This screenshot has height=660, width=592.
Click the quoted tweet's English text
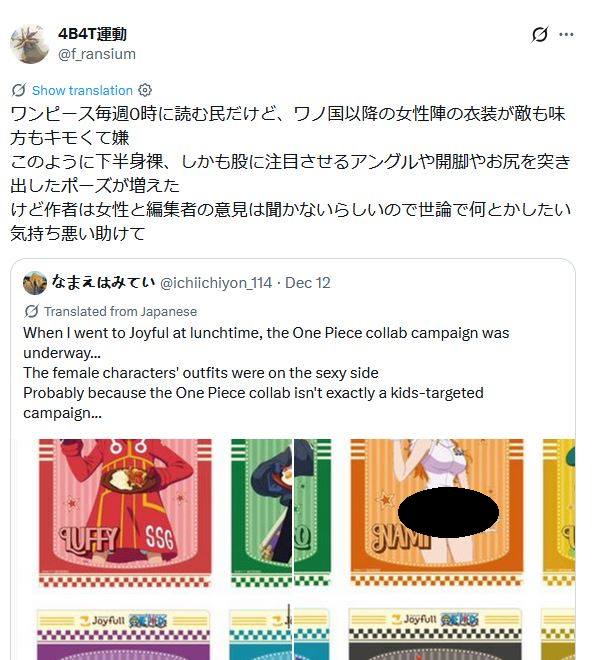tap(266, 373)
